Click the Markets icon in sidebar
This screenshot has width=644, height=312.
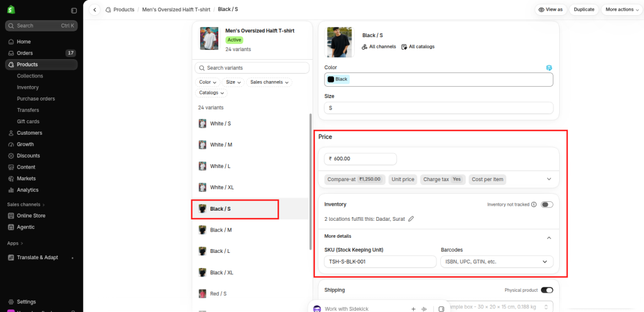11,179
